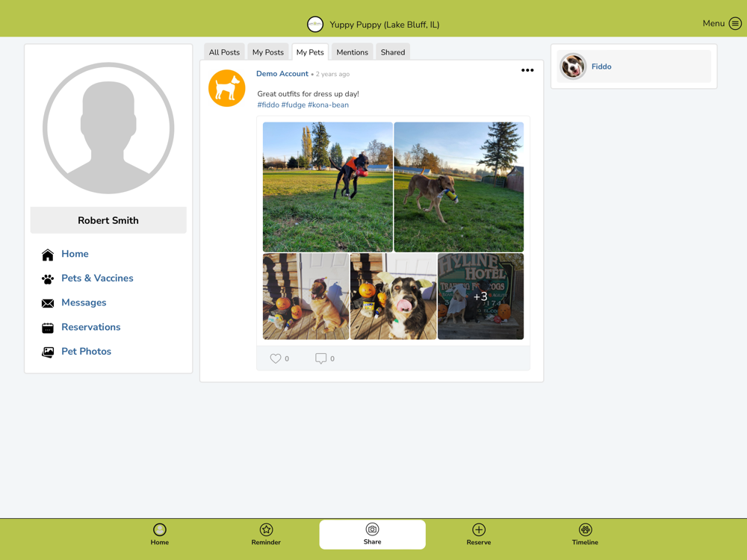Select the My Pets tab
747x560 pixels.
point(310,52)
